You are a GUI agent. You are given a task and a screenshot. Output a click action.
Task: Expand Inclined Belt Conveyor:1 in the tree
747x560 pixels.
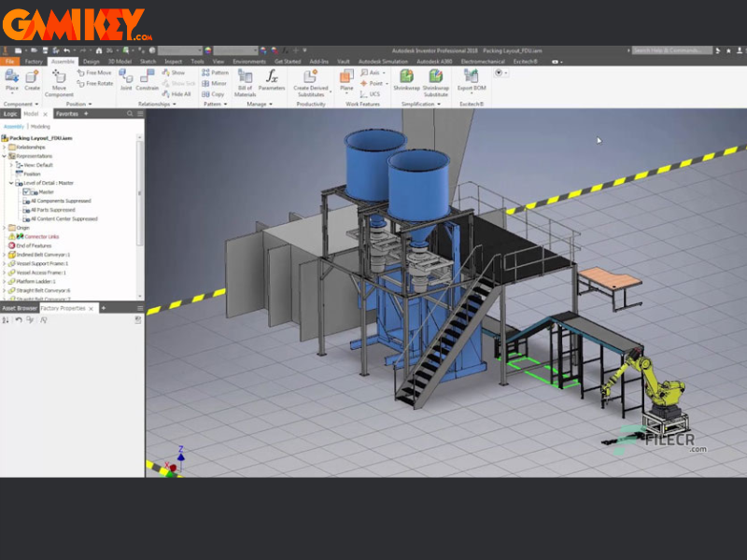[4, 254]
